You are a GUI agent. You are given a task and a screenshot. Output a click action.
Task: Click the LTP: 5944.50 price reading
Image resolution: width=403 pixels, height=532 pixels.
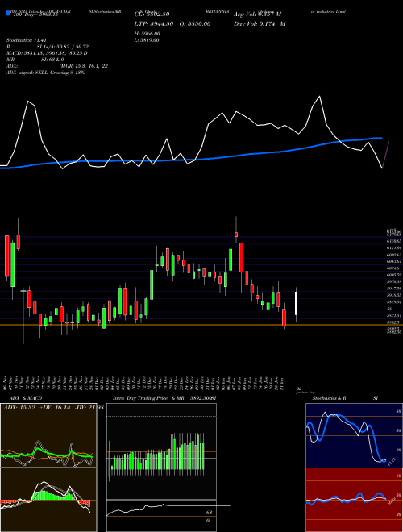(x=154, y=23)
